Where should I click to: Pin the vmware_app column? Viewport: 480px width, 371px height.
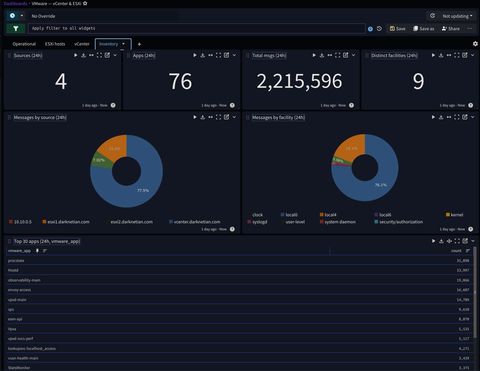[37, 251]
